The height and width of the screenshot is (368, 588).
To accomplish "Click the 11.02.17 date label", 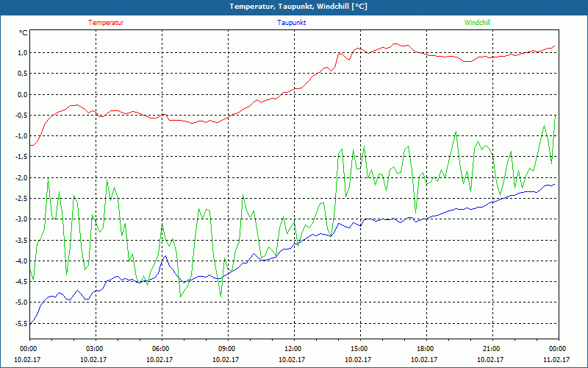I will (x=556, y=359).
